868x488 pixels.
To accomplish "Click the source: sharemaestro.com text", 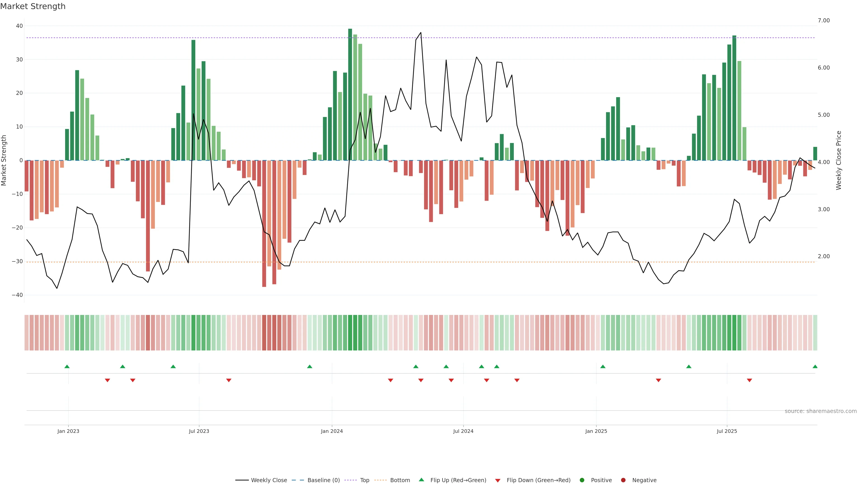I will [821, 411].
